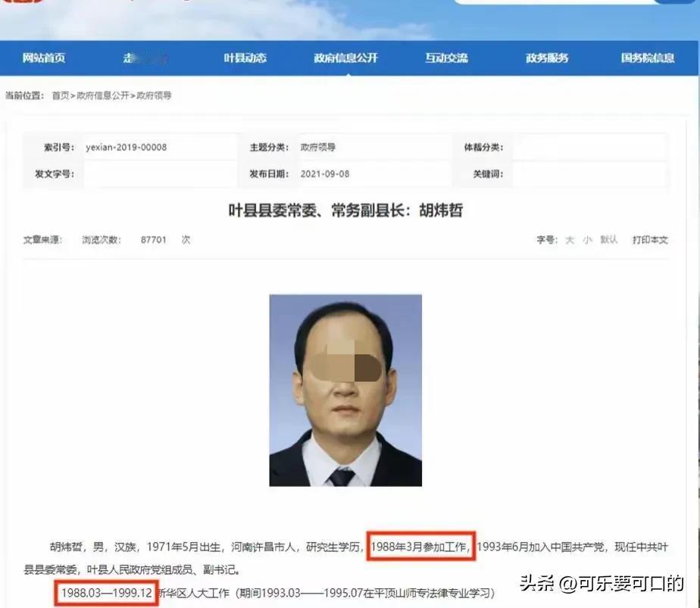Viewport: 700px width, 608px height.
Task: Open 政府信息公开 from the breadcrumb trail
Action: [x=102, y=96]
